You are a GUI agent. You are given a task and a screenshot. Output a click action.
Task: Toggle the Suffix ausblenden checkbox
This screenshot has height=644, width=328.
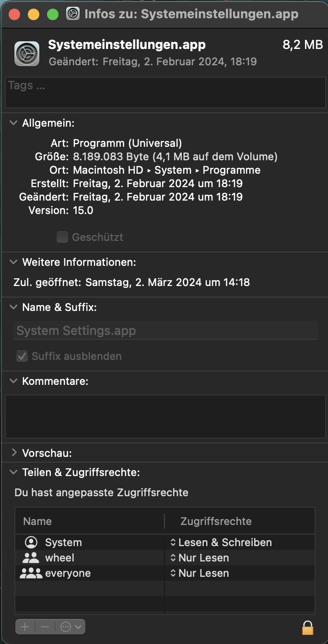coord(22,356)
